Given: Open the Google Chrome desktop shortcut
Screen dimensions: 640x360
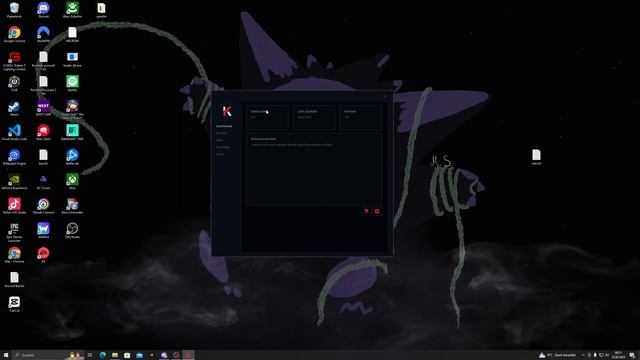Looking at the screenshot, I should pyautogui.click(x=14, y=34).
